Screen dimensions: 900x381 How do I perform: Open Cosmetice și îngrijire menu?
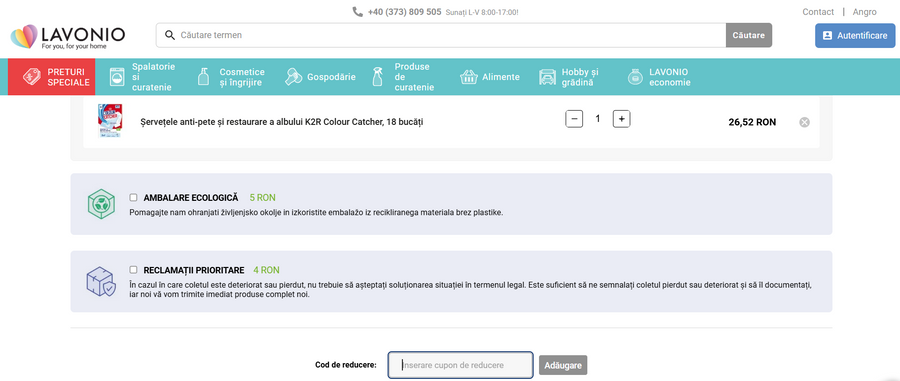(x=231, y=77)
